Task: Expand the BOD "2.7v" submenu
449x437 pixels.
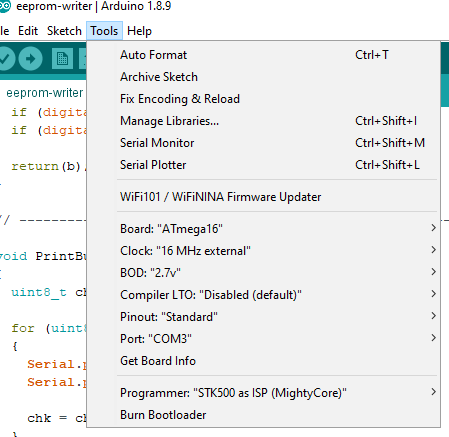Action: [x=263, y=273]
